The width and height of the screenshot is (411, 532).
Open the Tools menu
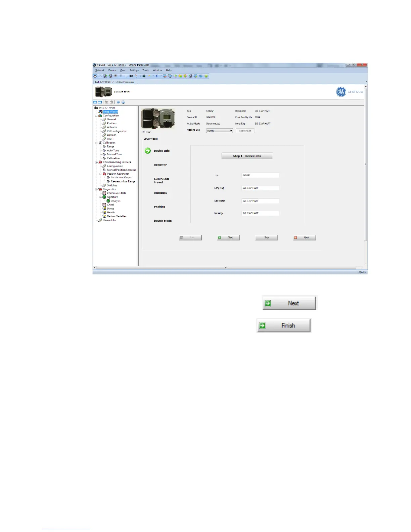pos(145,71)
